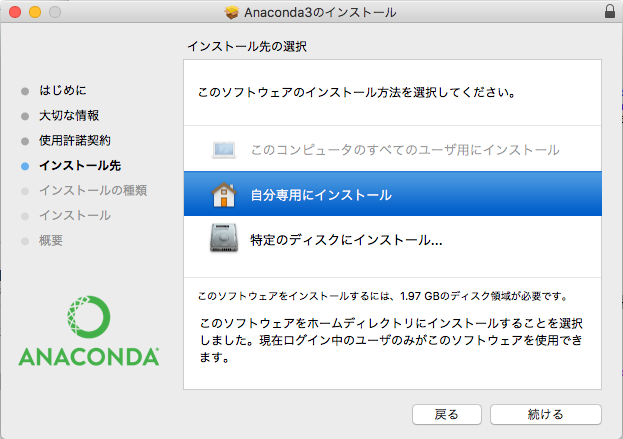
Task: Click the Anaconda ring logo
Action: click(88, 318)
